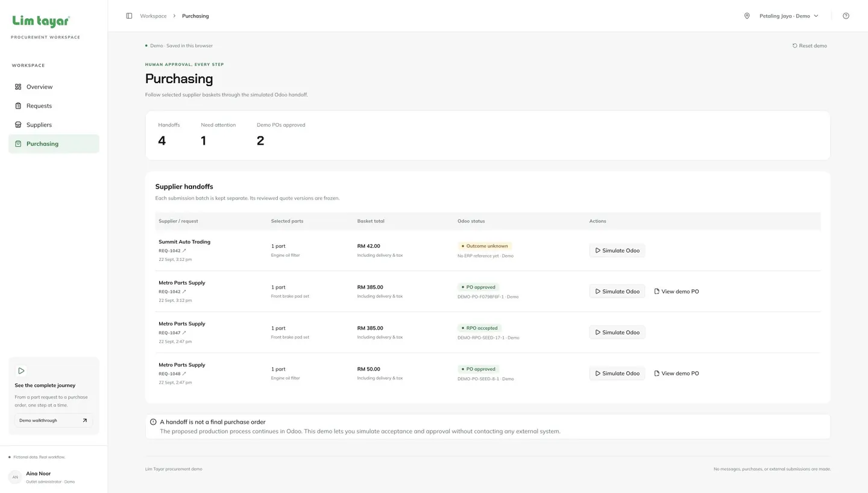View demo PO for DEMO-PO-F0798F6F-1
Screen dimensions: 868x493
pyautogui.click(x=676, y=291)
